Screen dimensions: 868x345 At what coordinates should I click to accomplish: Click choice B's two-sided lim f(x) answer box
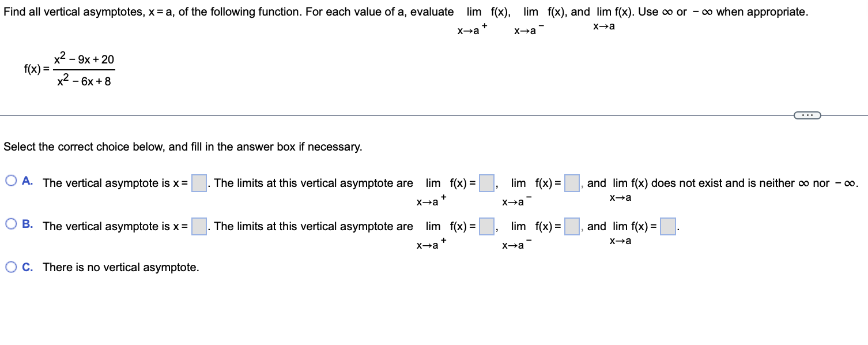(667, 226)
